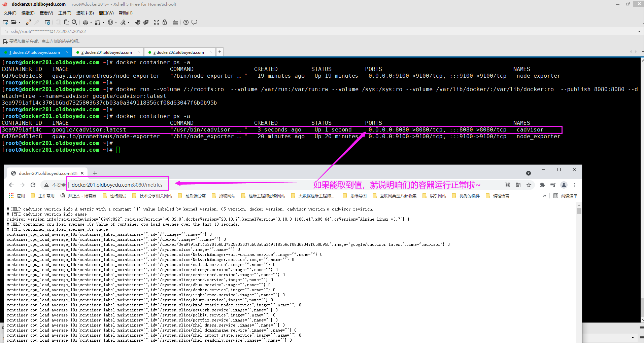Click the QR code icon in browser address bar

507,185
